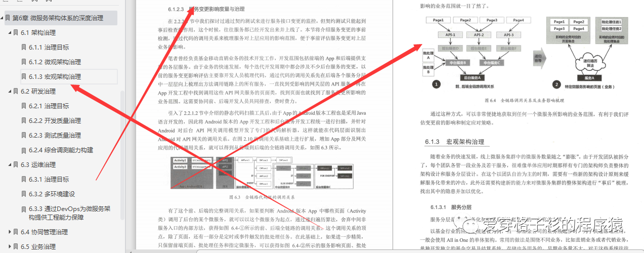Click bookmark icon beside 6.1 架构治理
This screenshot has width=644, height=253.
tap(16, 33)
